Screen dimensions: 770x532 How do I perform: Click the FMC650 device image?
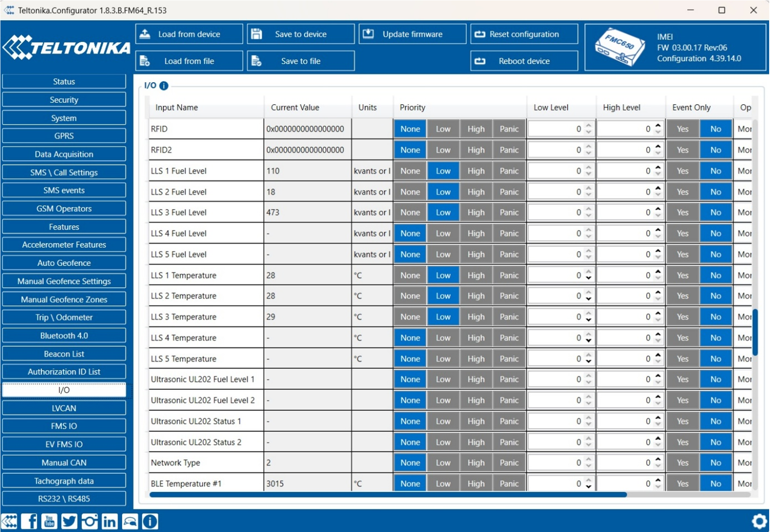coord(619,47)
